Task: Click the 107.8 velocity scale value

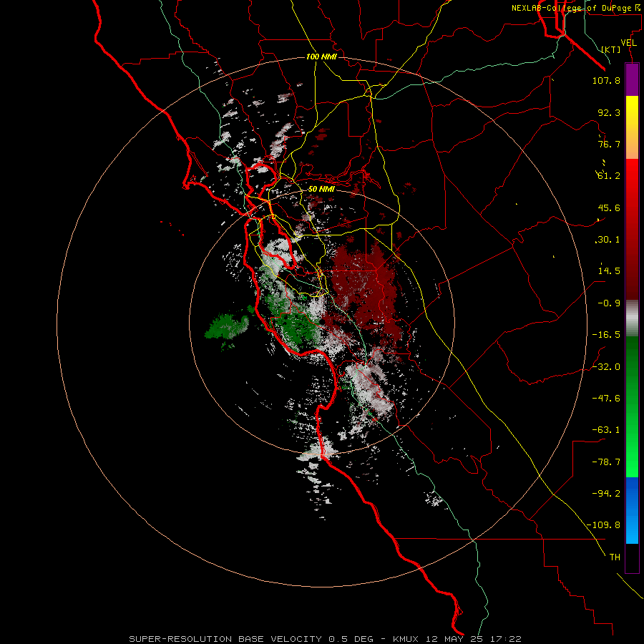Action: [x=606, y=80]
